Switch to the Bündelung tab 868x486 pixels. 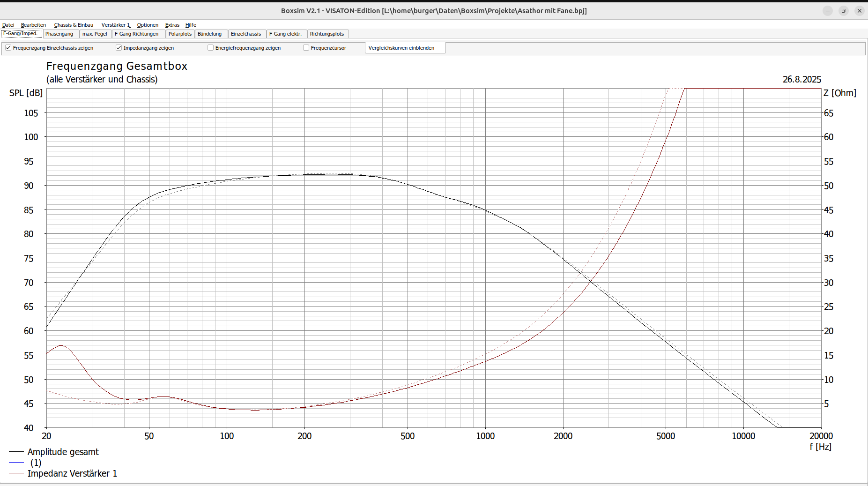tap(209, 34)
